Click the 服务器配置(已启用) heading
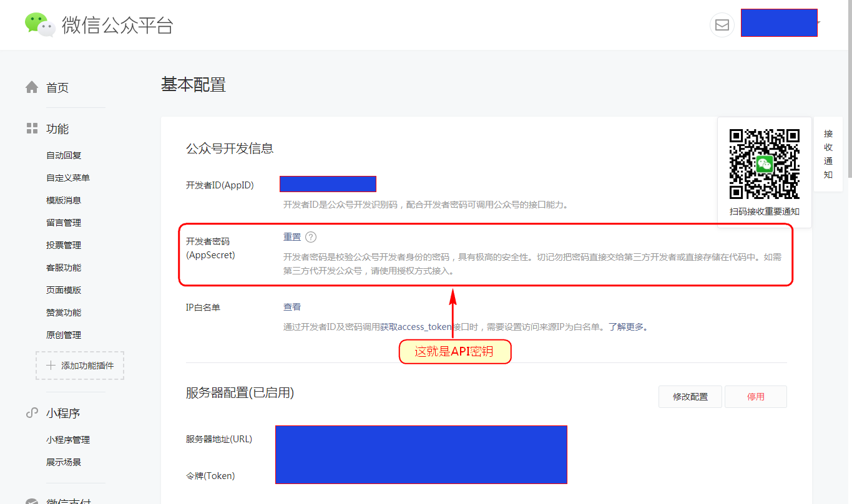The image size is (852, 504). click(240, 393)
